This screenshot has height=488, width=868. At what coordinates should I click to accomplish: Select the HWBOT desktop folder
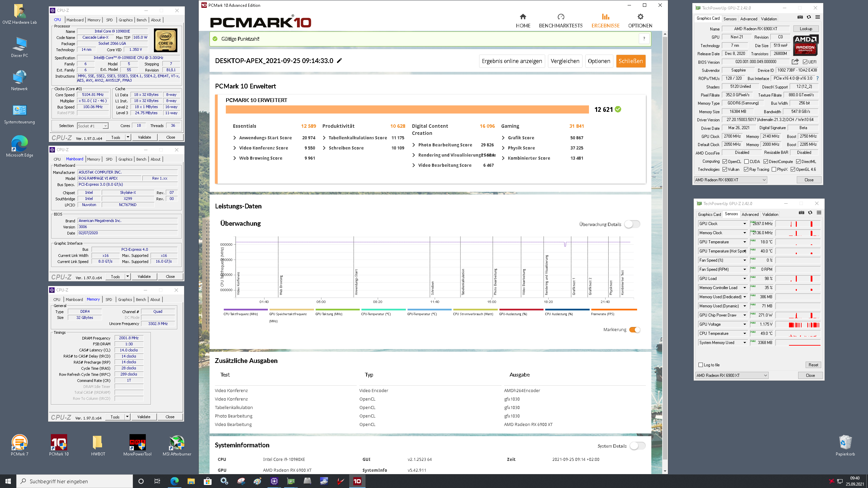(98, 445)
